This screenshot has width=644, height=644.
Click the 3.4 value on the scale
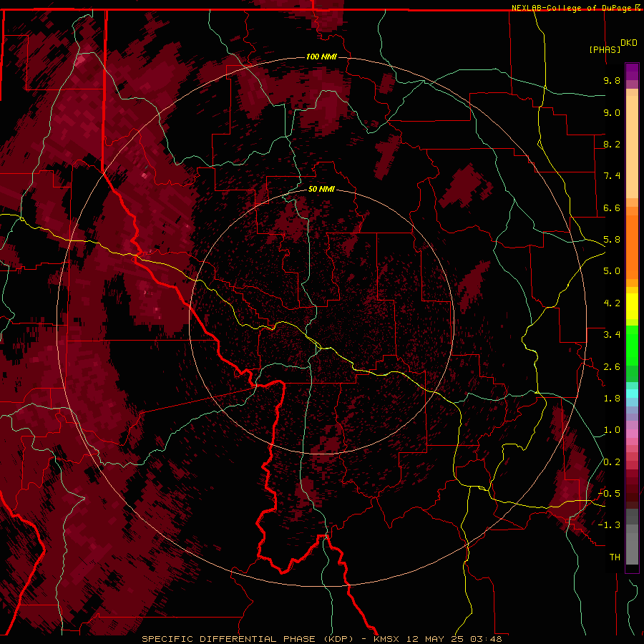point(612,335)
